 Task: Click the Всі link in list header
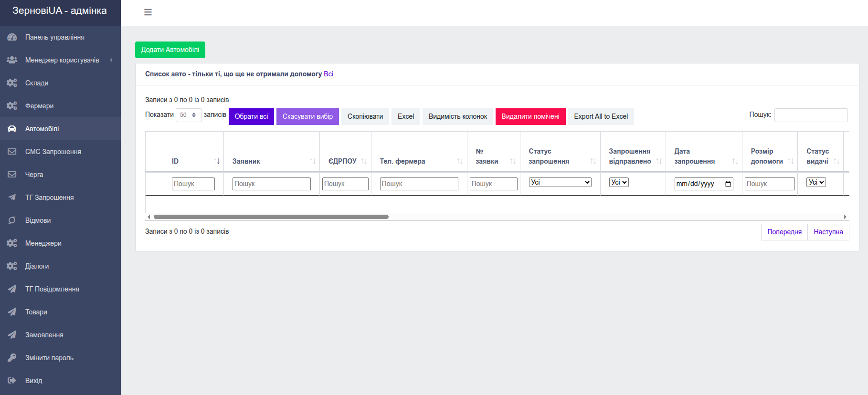(x=328, y=74)
